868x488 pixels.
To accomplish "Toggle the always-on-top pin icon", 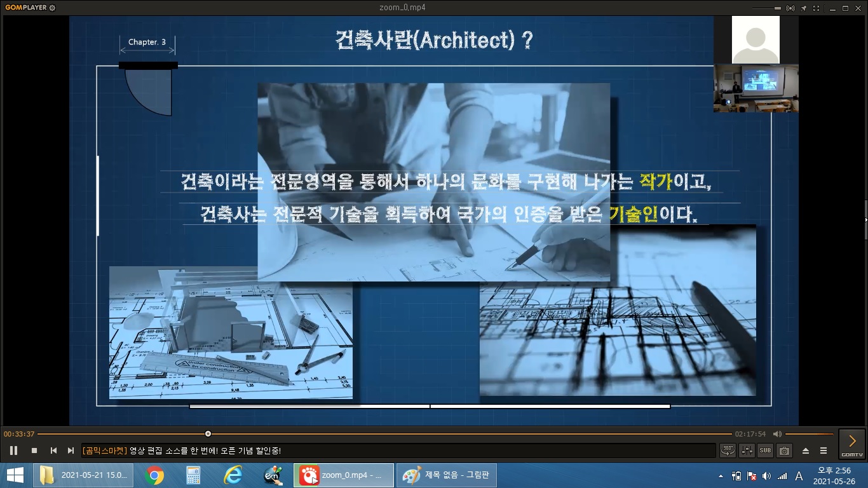I will point(804,8).
